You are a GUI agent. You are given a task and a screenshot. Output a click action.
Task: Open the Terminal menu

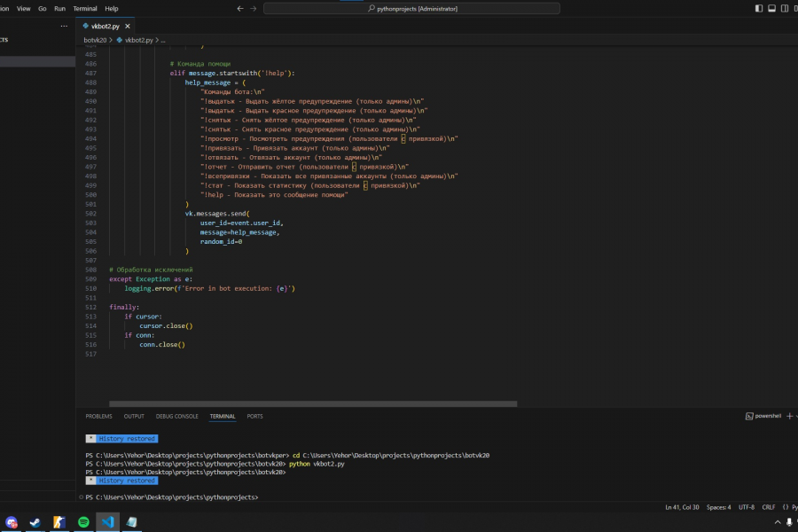point(85,8)
